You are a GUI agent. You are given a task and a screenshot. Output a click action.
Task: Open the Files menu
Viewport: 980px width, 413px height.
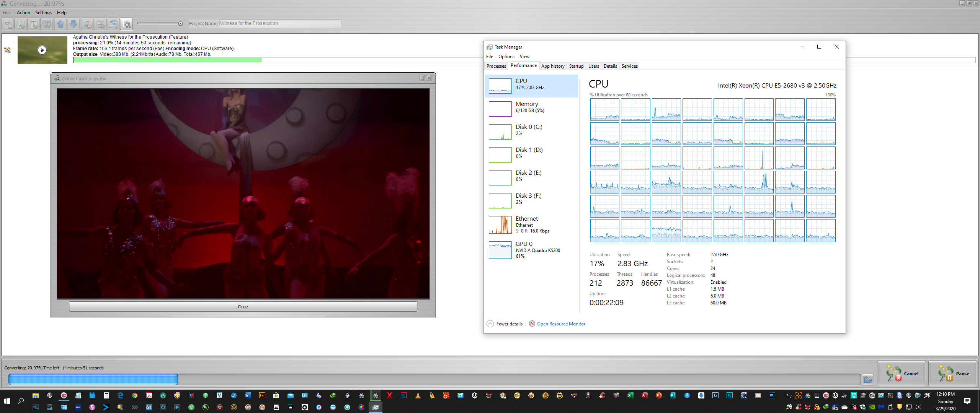(7, 13)
